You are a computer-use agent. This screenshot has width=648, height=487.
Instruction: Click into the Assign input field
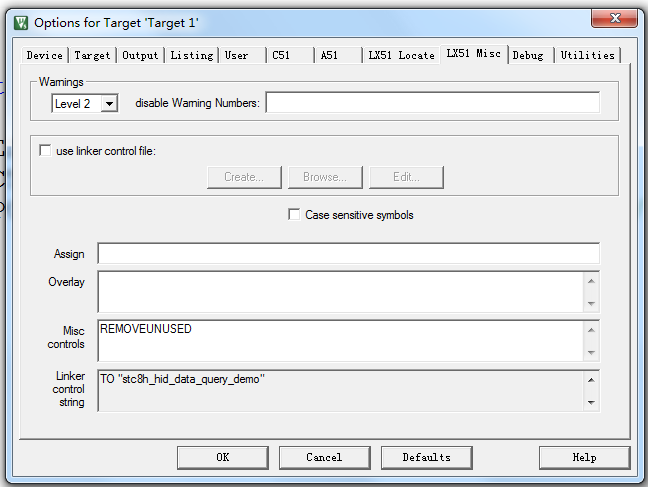(x=349, y=253)
